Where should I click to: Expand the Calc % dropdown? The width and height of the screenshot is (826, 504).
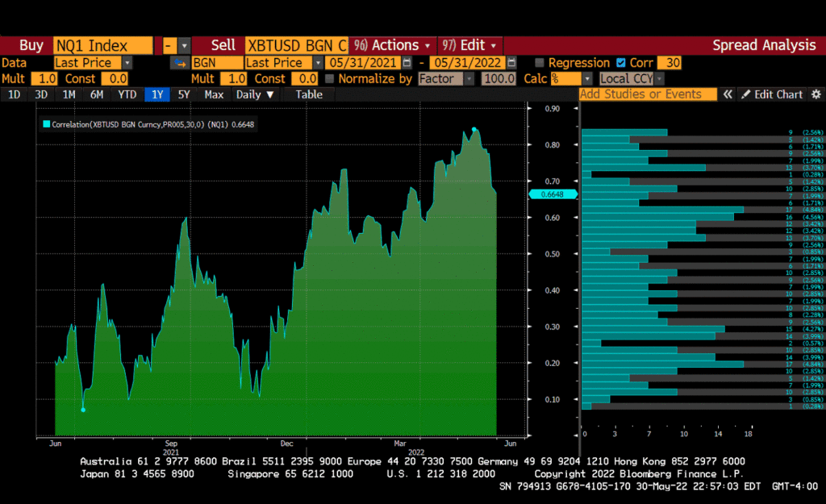coord(586,79)
